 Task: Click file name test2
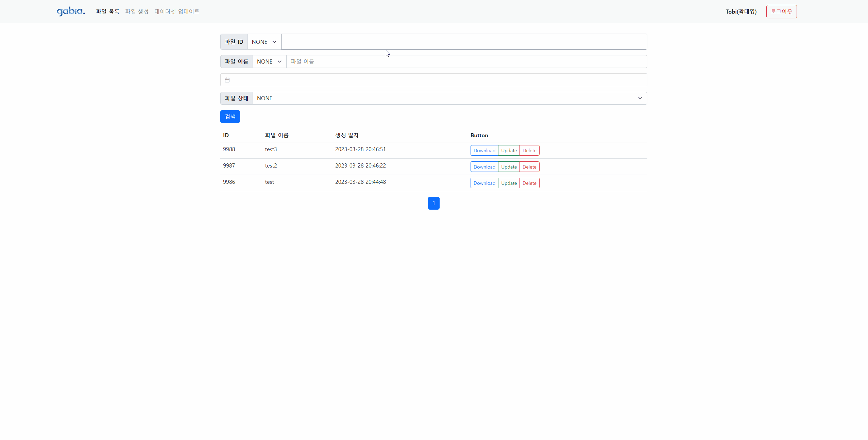pos(271,165)
